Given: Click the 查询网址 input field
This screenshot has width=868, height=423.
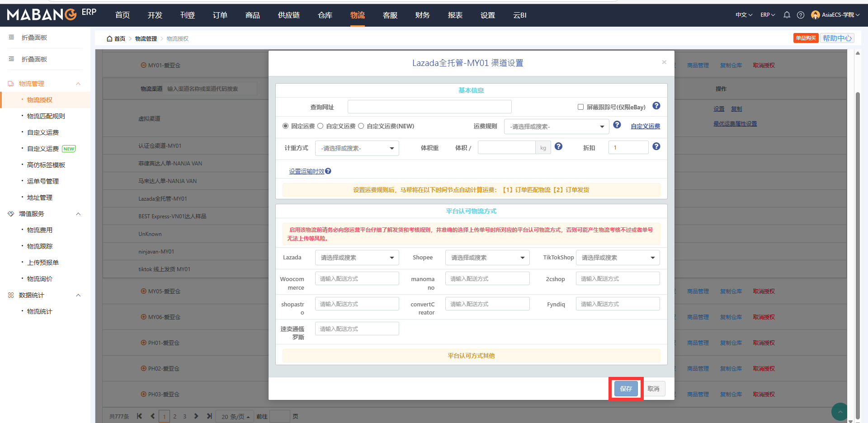Looking at the screenshot, I should point(429,107).
